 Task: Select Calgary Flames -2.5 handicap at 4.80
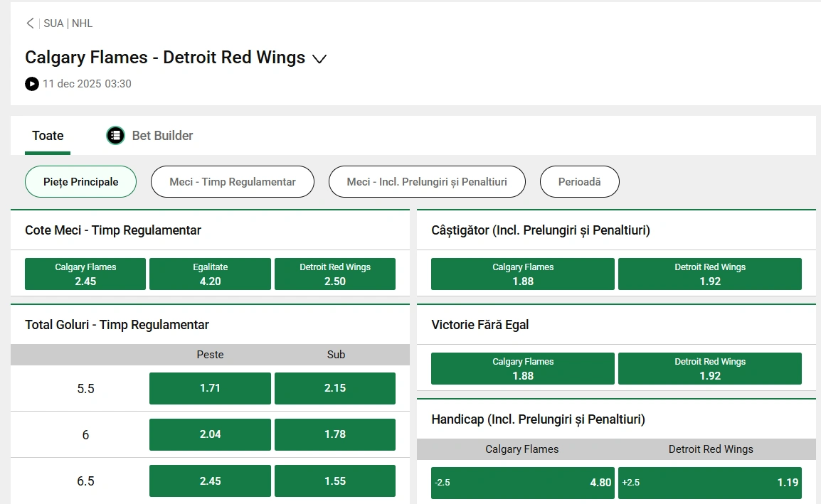click(x=522, y=482)
